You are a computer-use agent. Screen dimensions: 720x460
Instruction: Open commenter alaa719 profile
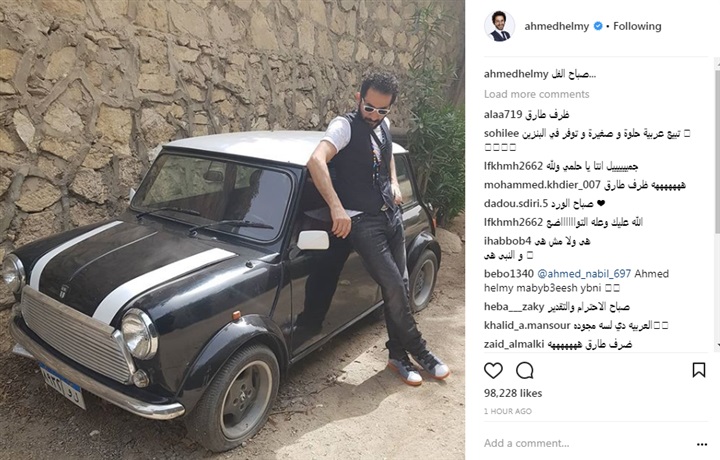503,114
